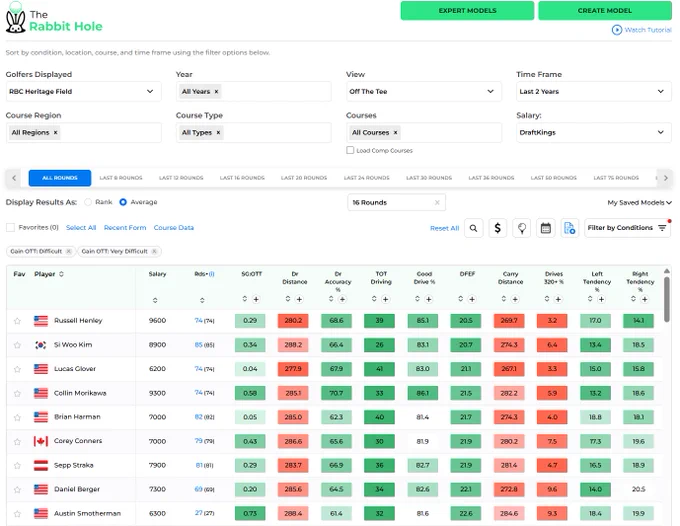The height and width of the screenshot is (526, 680).
Task: Star Si Woo Kim as favorite
Action: 17,345
